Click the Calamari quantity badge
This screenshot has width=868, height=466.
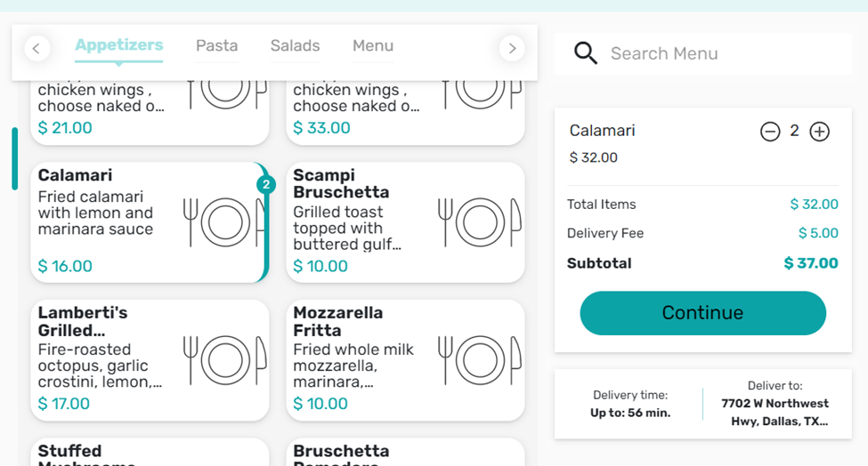click(265, 185)
